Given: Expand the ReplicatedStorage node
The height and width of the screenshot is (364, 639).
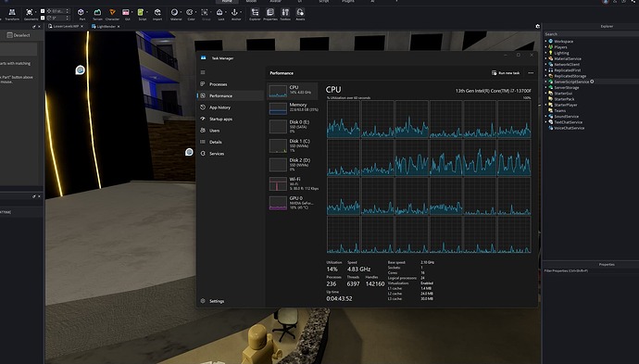Looking at the screenshot, I should coord(546,76).
